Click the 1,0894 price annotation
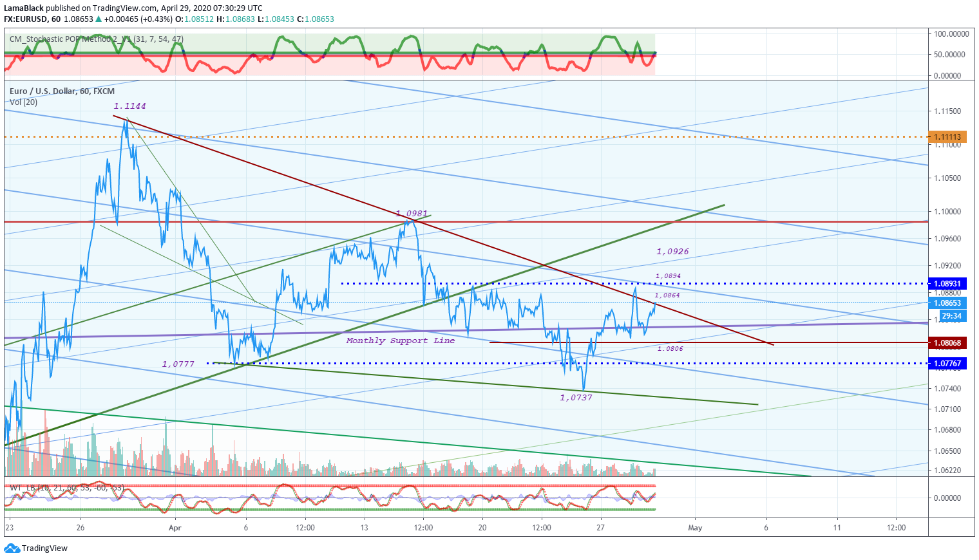979x560 pixels. [668, 276]
